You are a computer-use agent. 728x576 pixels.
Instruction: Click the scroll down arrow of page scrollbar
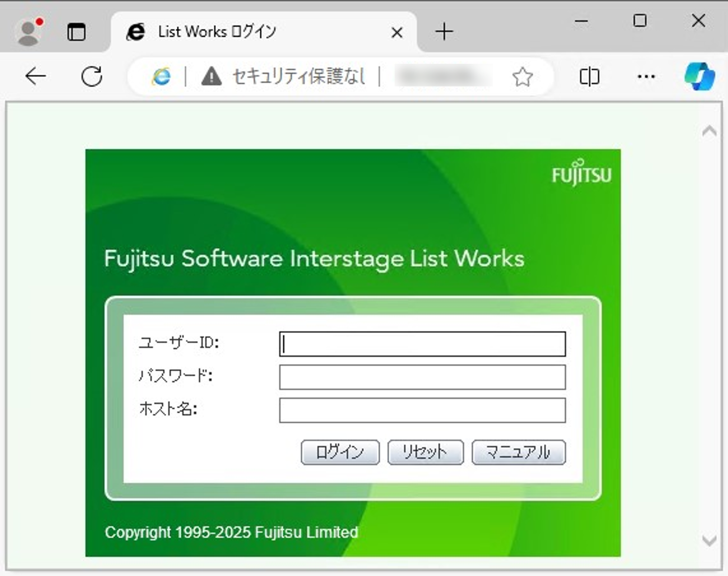coord(709,541)
